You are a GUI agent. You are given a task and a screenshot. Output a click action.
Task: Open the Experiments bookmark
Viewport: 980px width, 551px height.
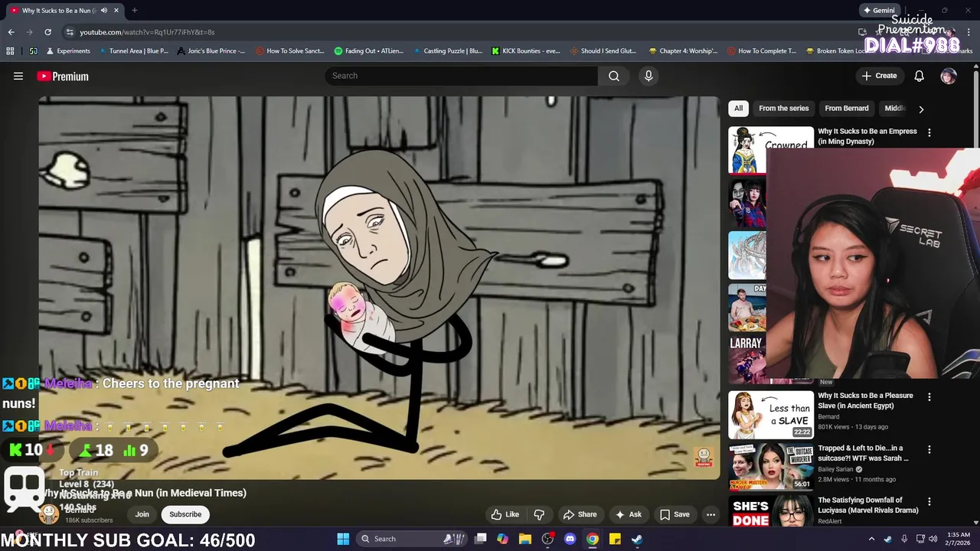point(68,51)
